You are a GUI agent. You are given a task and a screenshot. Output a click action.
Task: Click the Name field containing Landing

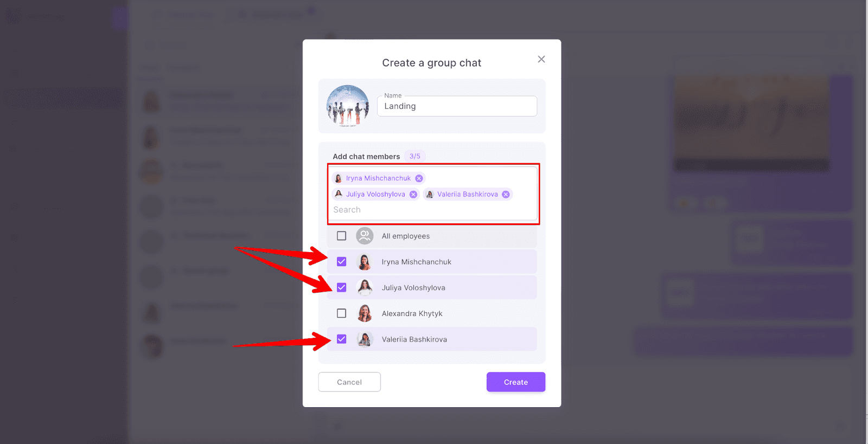[x=457, y=106]
